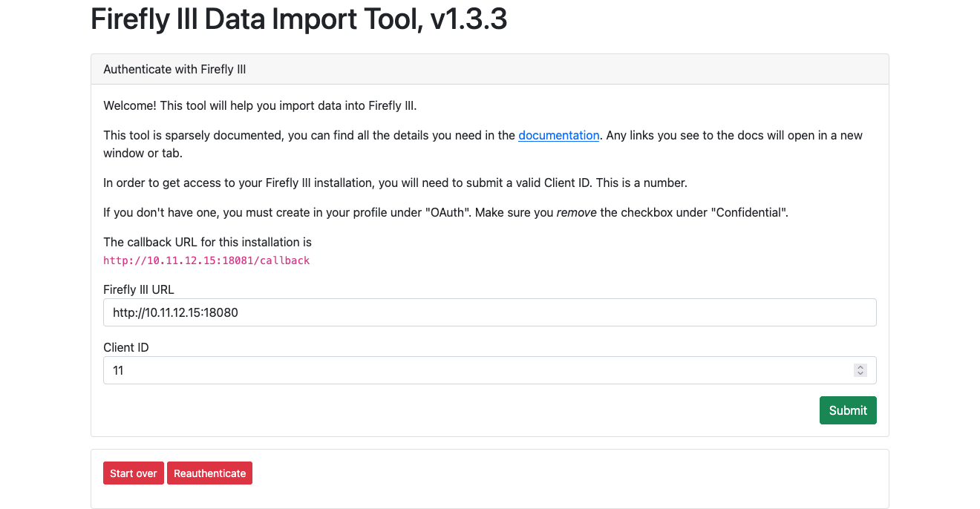Focus the Firefly III URL field
This screenshot has height=509, width=980.
(x=489, y=312)
